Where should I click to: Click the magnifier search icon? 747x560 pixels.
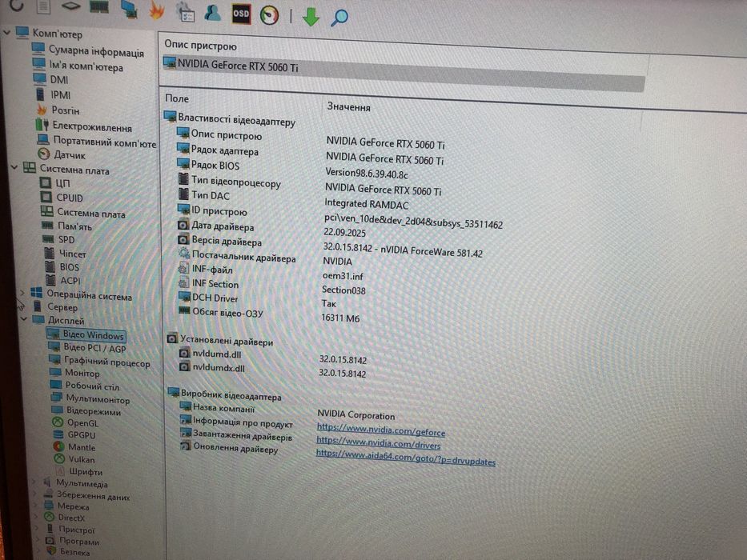click(x=339, y=18)
